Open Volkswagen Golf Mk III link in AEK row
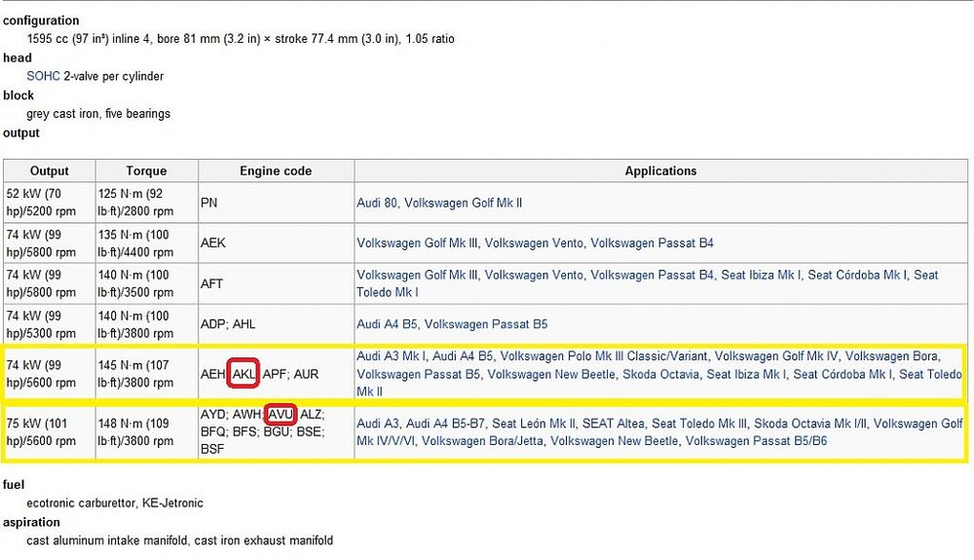The width and height of the screenshot is (974, 560). click(x=418, y=243)
